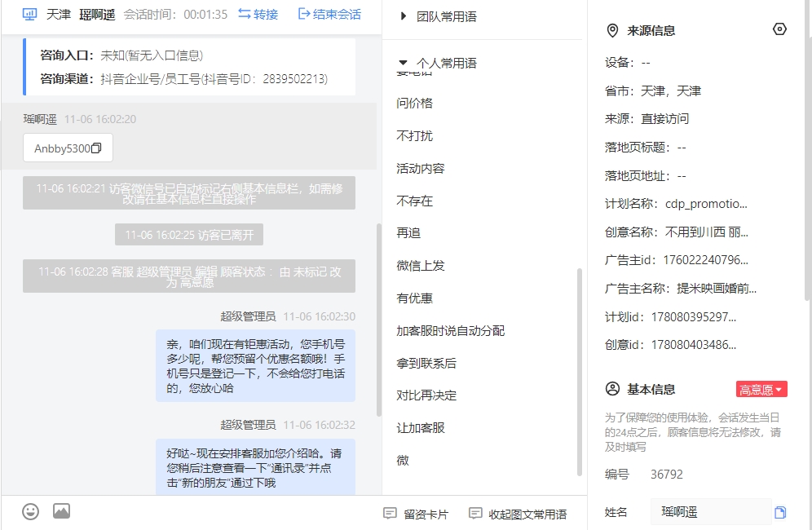
Task: Select the 加客服时说自动分配 phrase
Action: click(451, 330)
